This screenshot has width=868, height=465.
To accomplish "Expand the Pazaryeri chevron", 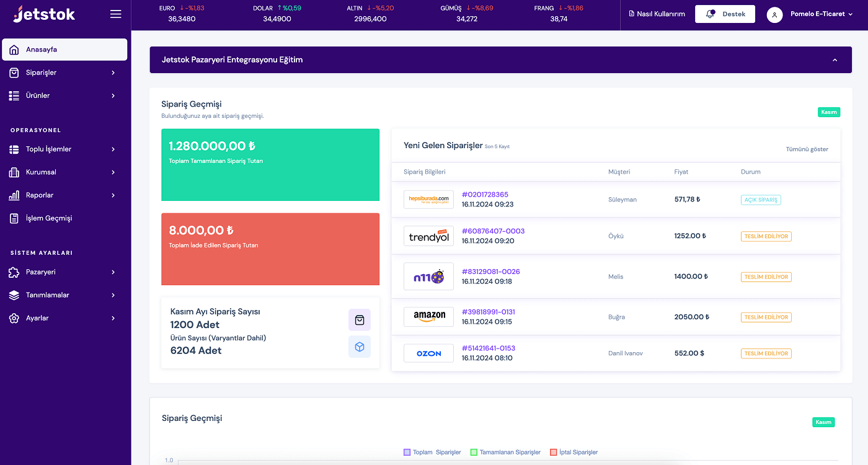I will pyautogui.click(x=113, y=272).
